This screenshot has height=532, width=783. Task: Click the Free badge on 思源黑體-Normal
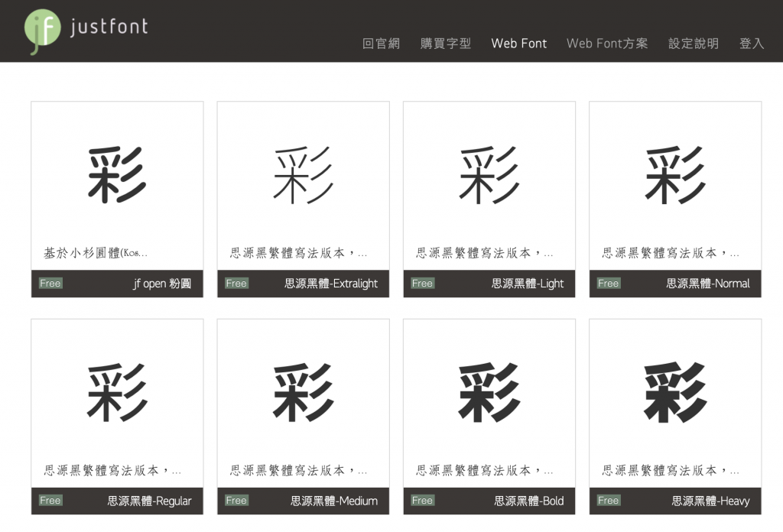click(x=608, y=284)
